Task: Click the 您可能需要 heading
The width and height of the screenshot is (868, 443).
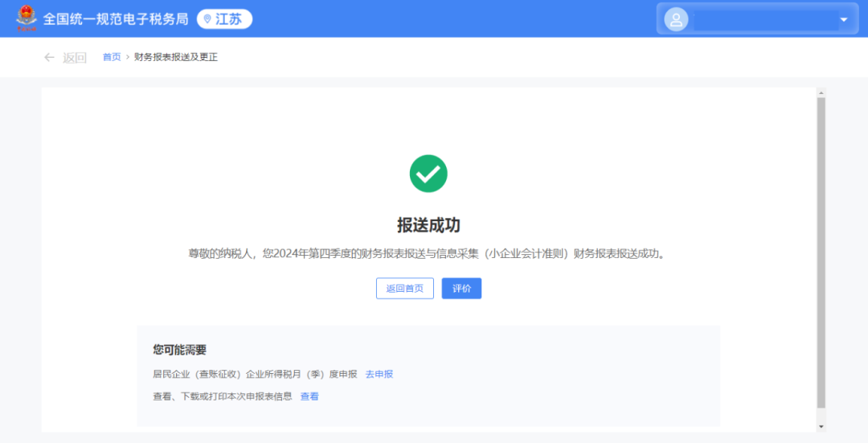Action: 179,350
